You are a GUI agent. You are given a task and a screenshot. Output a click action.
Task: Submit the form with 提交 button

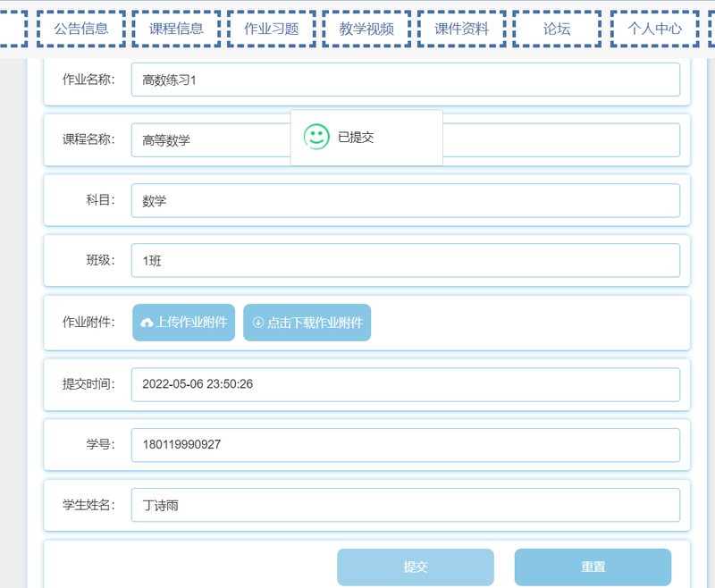[x=416, y=567]
